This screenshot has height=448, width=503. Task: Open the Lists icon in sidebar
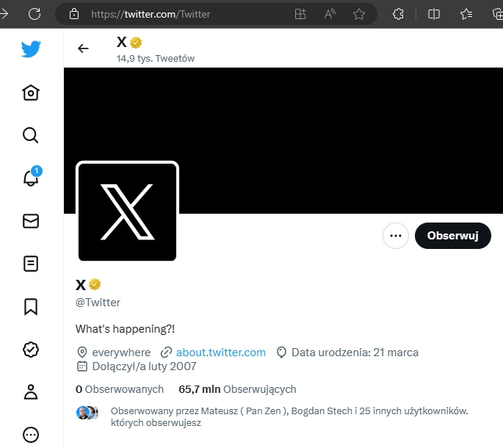coord(31,264)
